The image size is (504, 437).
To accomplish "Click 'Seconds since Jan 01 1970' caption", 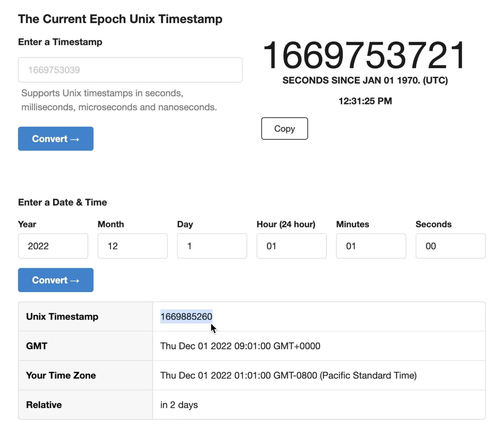I will tap(365, 80).
